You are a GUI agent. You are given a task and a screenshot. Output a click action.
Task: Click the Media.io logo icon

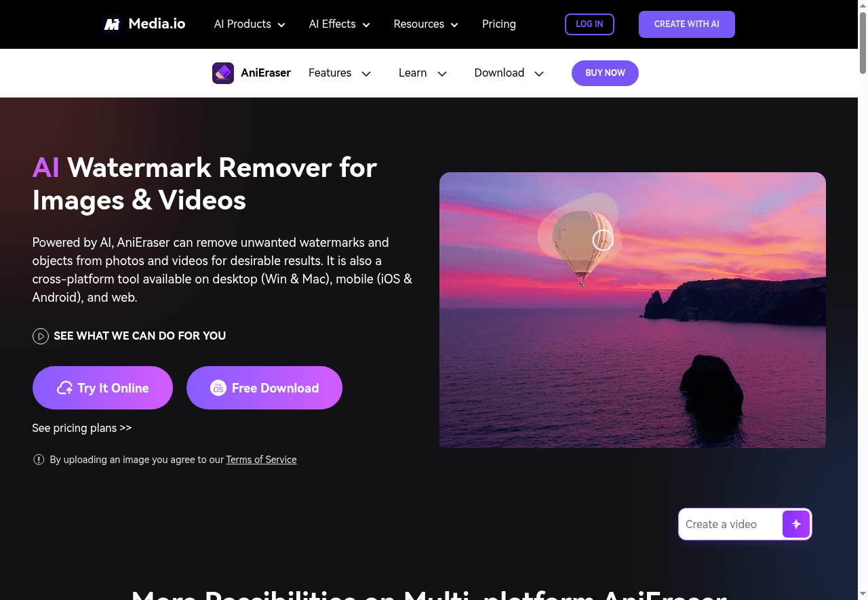coord(112,24)
